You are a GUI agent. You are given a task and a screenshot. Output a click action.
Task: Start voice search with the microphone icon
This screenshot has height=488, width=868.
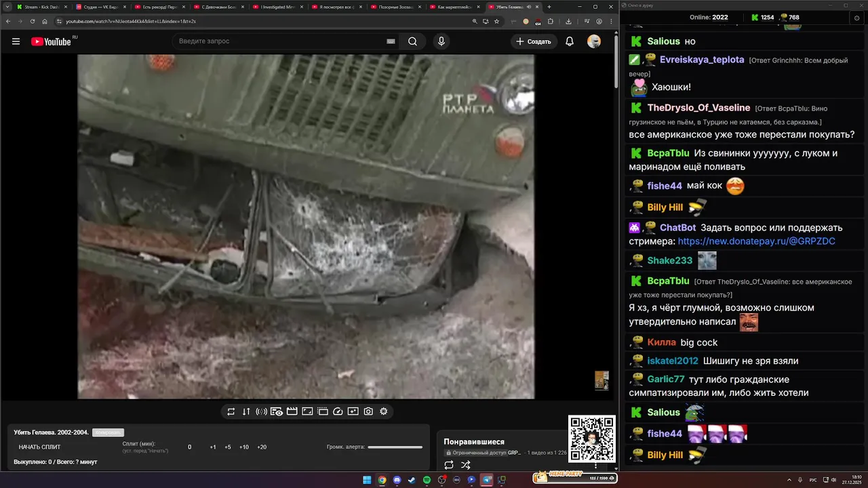[441, 41]
